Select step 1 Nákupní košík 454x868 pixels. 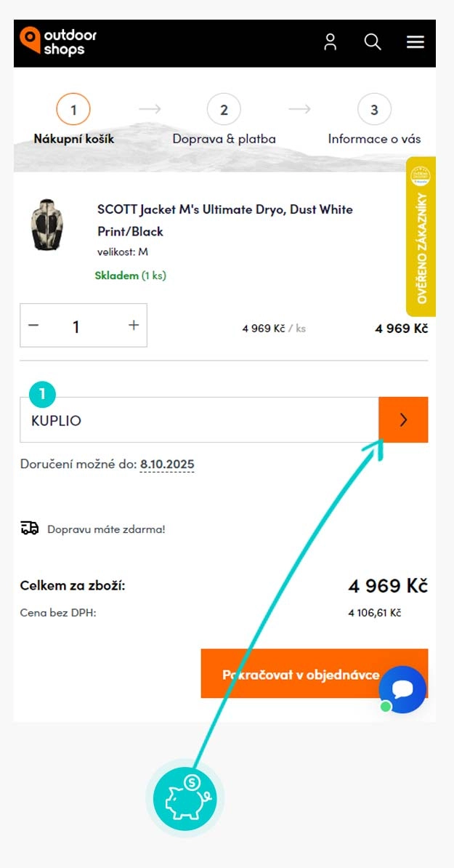[x=73, y=110]
